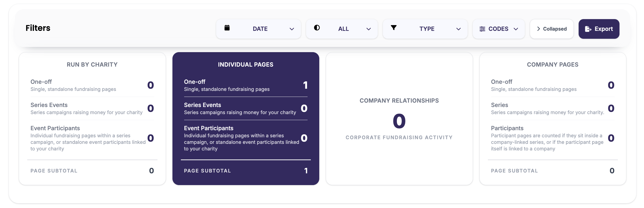Expand the CODES chevron arrow

[x=516, y=29]
